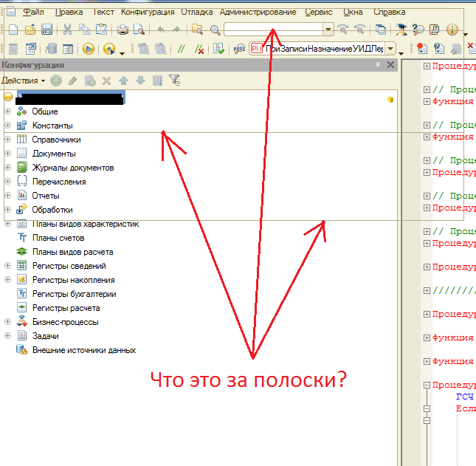This screenshot has height=466, width=476.
Task: Click the Add (green plus) icon in Configuration panel
Action: pyautogui.click(x=56, y=80)
